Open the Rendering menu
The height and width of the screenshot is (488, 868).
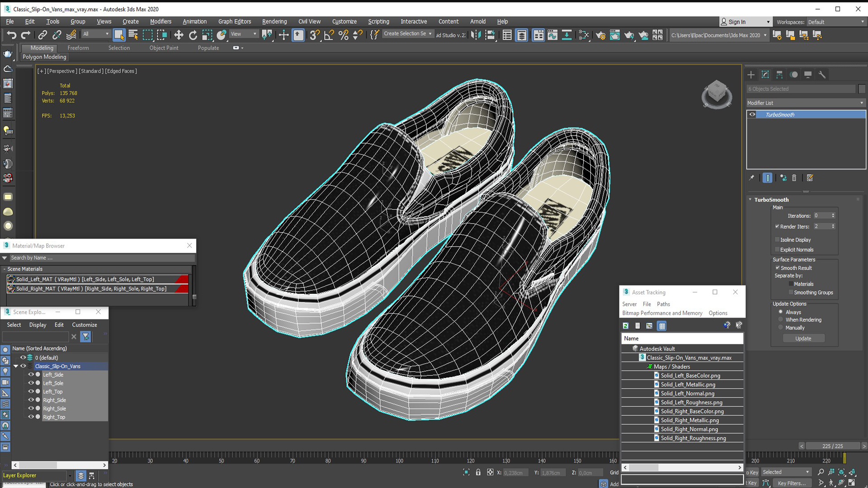(x=274, y=21)
